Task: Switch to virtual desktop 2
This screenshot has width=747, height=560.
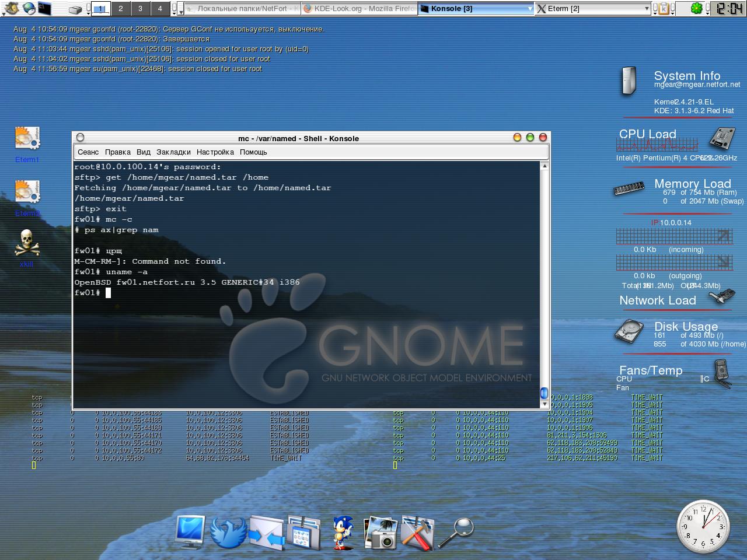Action: point(121,8)
